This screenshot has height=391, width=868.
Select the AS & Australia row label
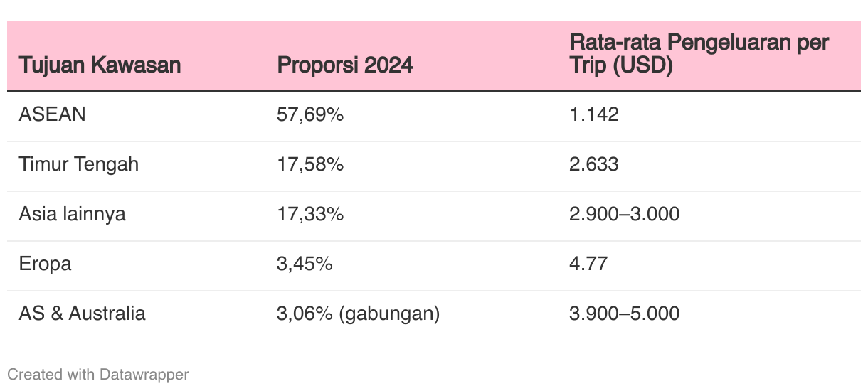[83, 313]
